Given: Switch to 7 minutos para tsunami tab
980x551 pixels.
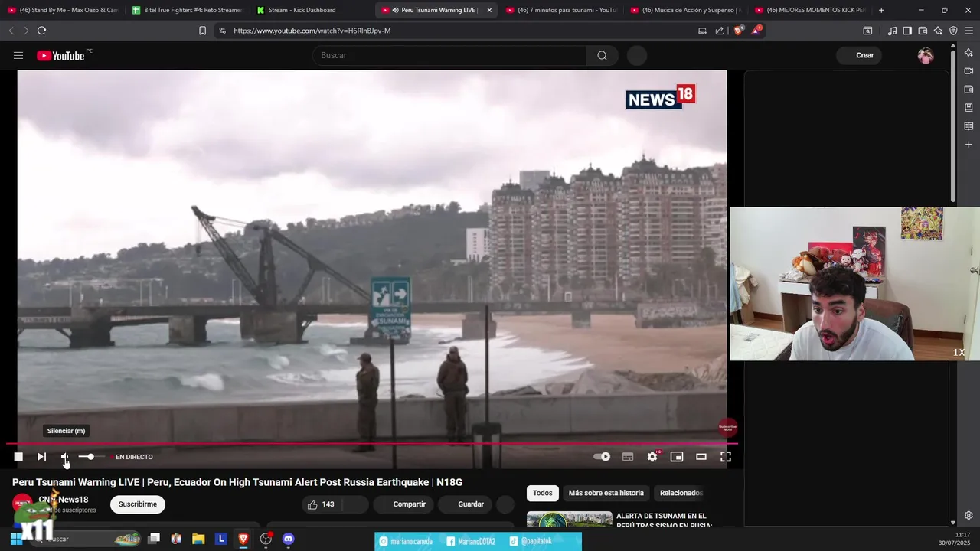Looking at the screenshot, I should tap(561, 10).
